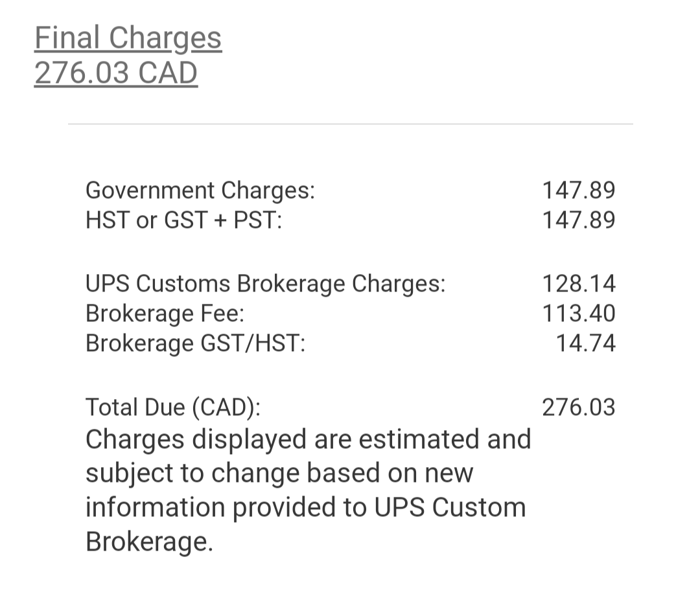Click the Government Charges amount 147.89
The image size is (700, 594).
pos(579,190)
